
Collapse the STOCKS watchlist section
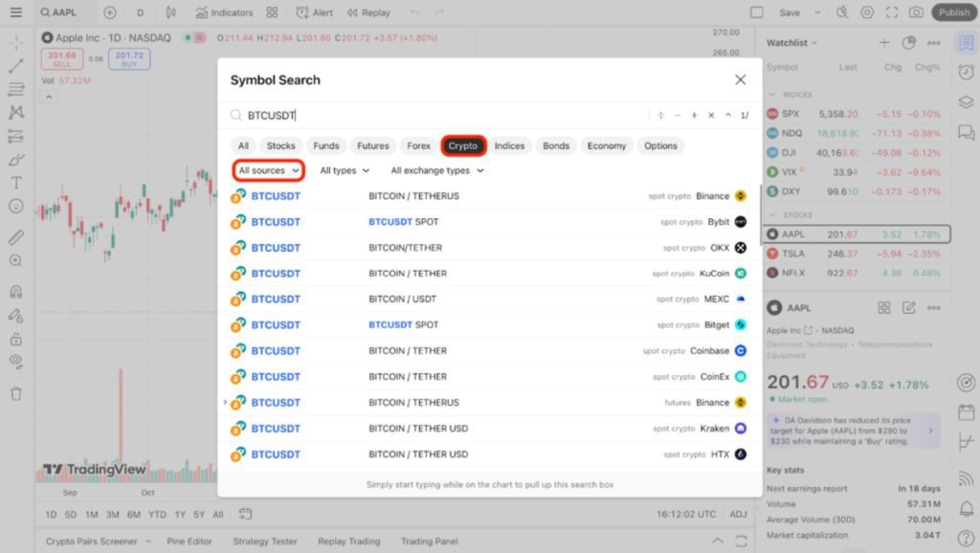click(x=772, y=215)
